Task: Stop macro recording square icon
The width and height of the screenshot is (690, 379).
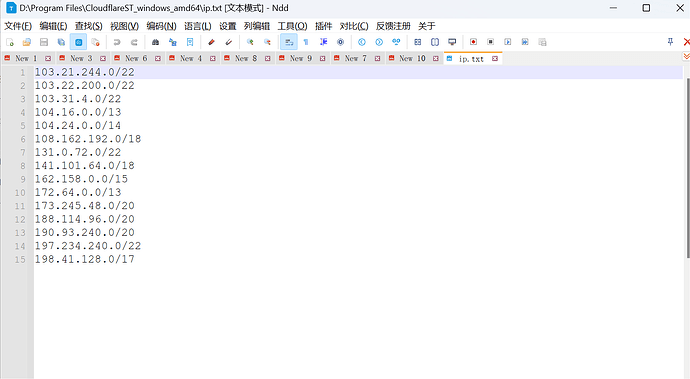Action: click(x=491, y=42)
